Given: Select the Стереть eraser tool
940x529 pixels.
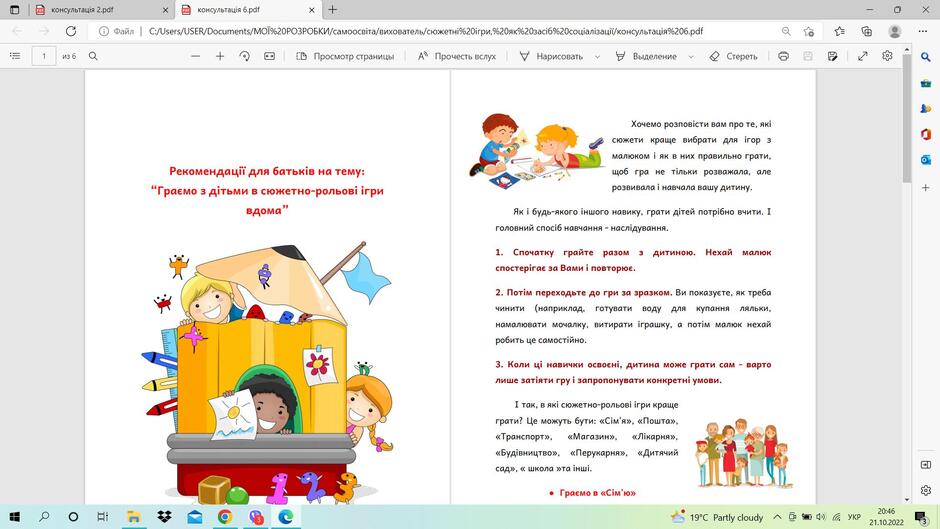Looking at the screenshot, I should [733, 56].
